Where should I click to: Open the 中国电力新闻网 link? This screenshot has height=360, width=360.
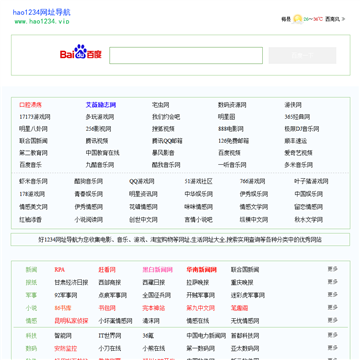[206, 336]
